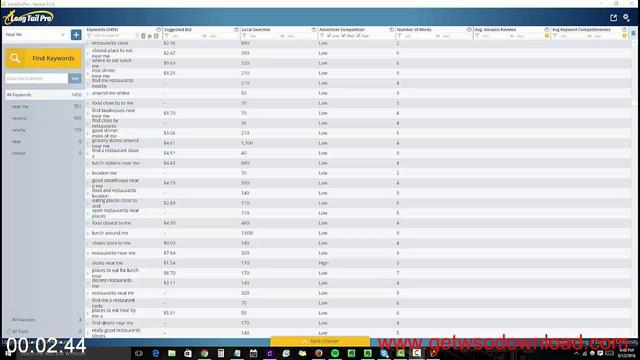Click the Advertiser Competition help icon
The width and height of the screenshot is (640, 360).
pyautogui.click(x=391, y=30)
